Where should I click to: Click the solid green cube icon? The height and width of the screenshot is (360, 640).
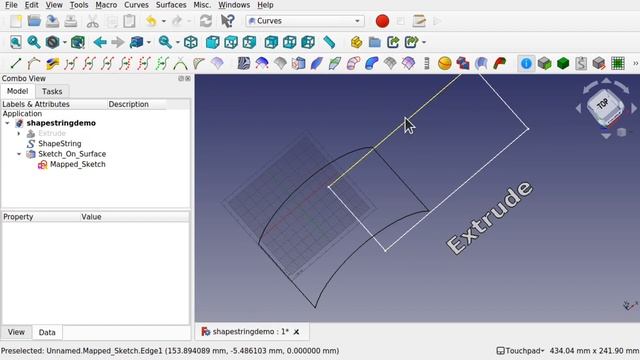(x=563, y=63)
